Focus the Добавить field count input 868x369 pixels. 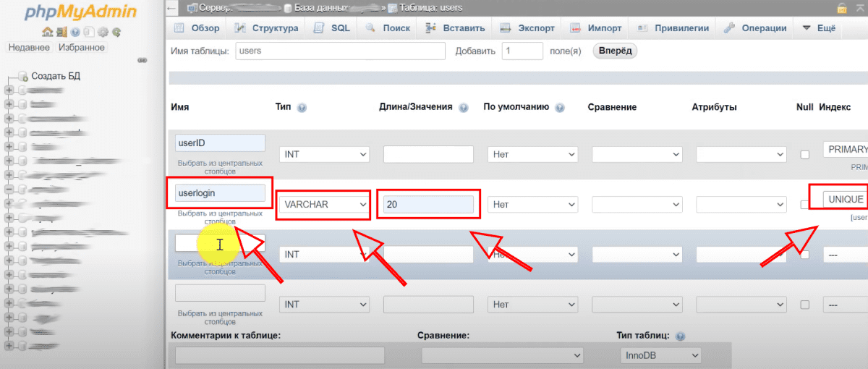(522, 51)
